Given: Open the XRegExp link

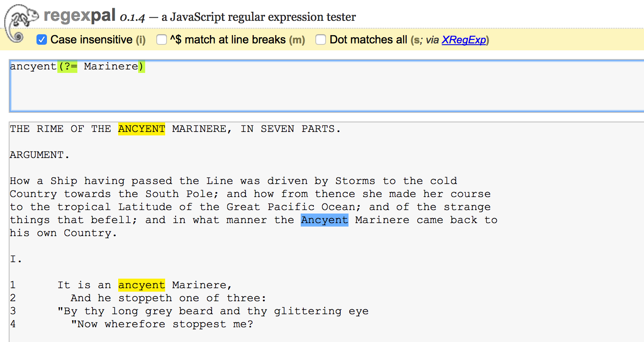Looking at the screenshot, I should 464,40.
